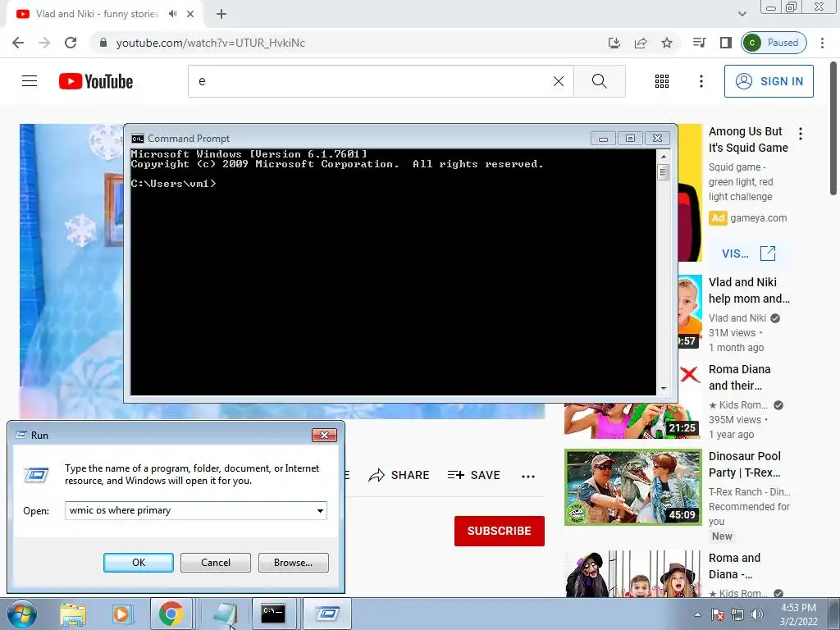
Task: Click the Chrome forward arrow
Action: click(44, 43)
